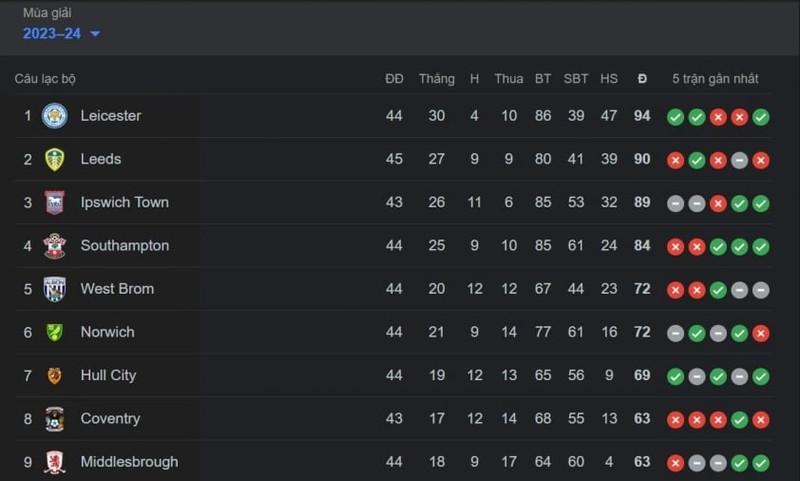The width and height of the screenshot is (800, 481).
Task: Click the Coventry club crest icon
Action: coord(55,419)
